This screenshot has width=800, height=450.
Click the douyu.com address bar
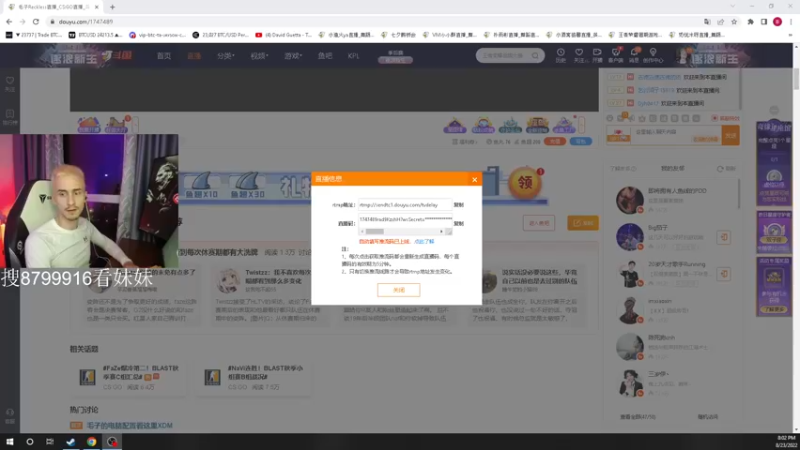[x=372, y=22]
